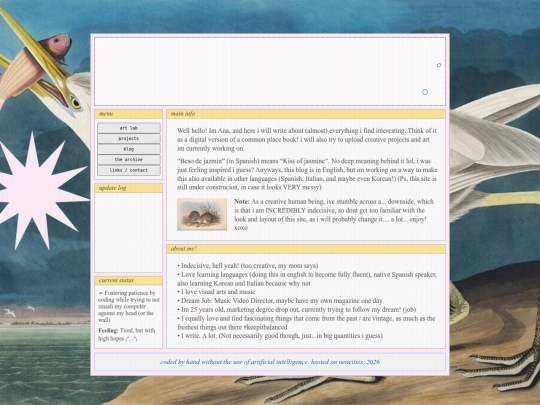
Task: Click the 'Well hello! Im Ana' intro paragraph
Action: tap(307, 139)
